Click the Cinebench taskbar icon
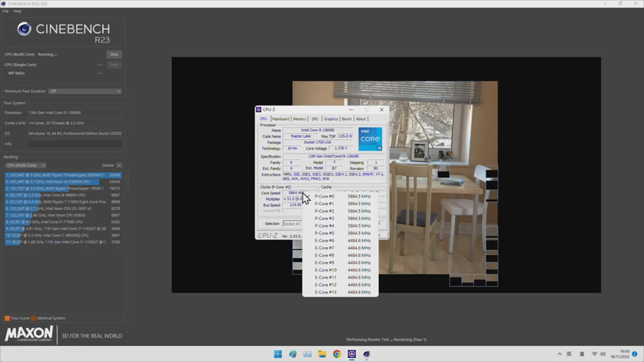The image size is (644, 362). (367, 354)
